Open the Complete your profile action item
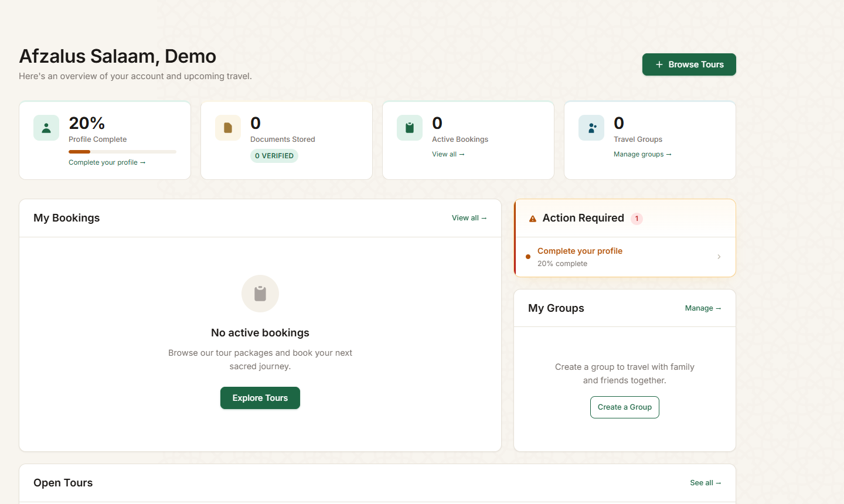This screenshot has width=844, height=504. coord(625,257)
